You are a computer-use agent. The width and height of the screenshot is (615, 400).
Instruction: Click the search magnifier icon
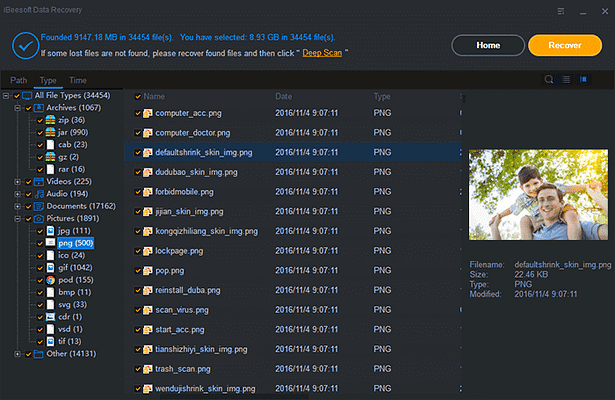tap(548, 79)
